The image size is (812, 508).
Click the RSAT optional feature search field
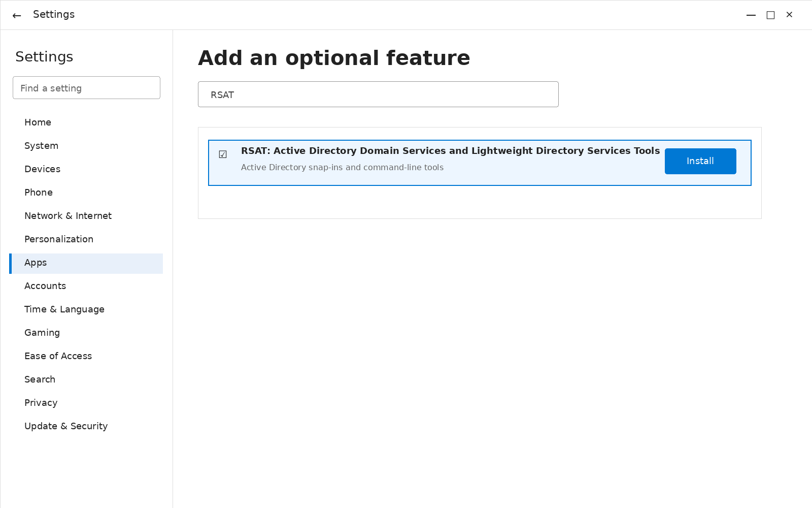click(378, 94)
